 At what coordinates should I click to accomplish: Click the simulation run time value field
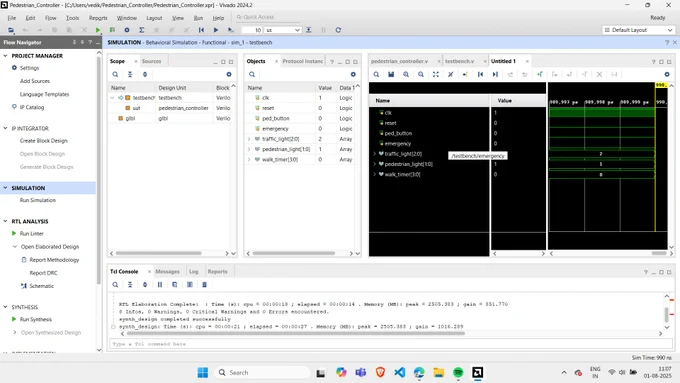coord(252,30)
